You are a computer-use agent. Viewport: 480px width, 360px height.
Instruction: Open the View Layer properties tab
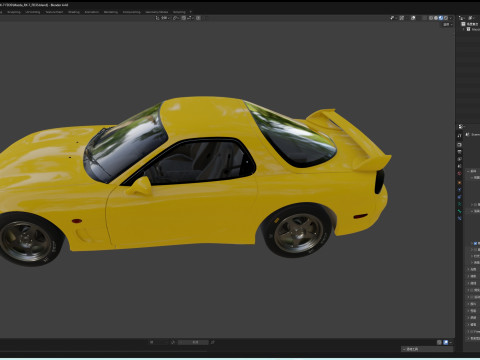point(459,159)
